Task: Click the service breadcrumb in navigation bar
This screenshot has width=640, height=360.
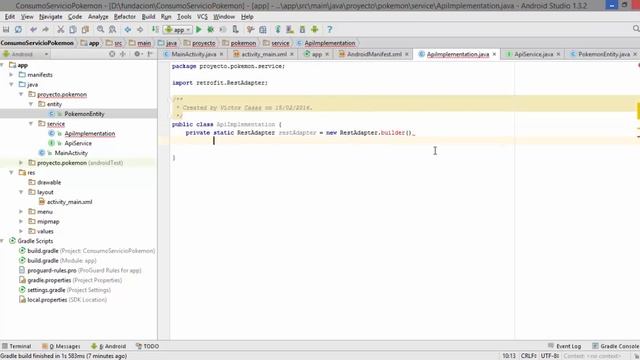Action: coord(280,43)
